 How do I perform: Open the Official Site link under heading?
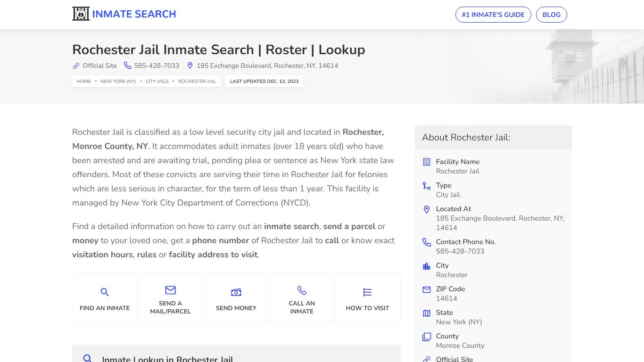[x=99, y=66]
